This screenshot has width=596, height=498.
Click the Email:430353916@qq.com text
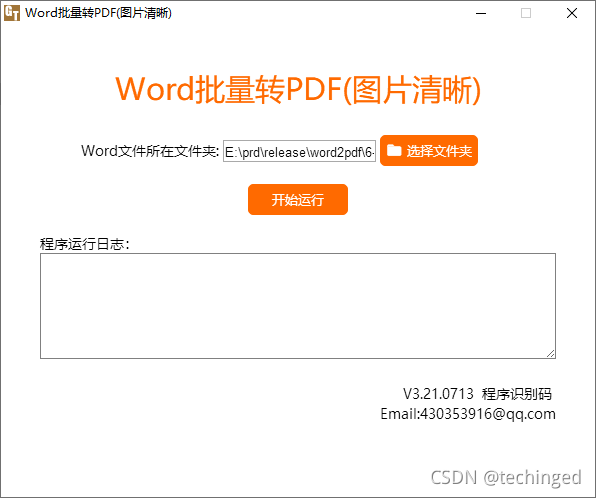pyautogui.click(x=468, y=414)
